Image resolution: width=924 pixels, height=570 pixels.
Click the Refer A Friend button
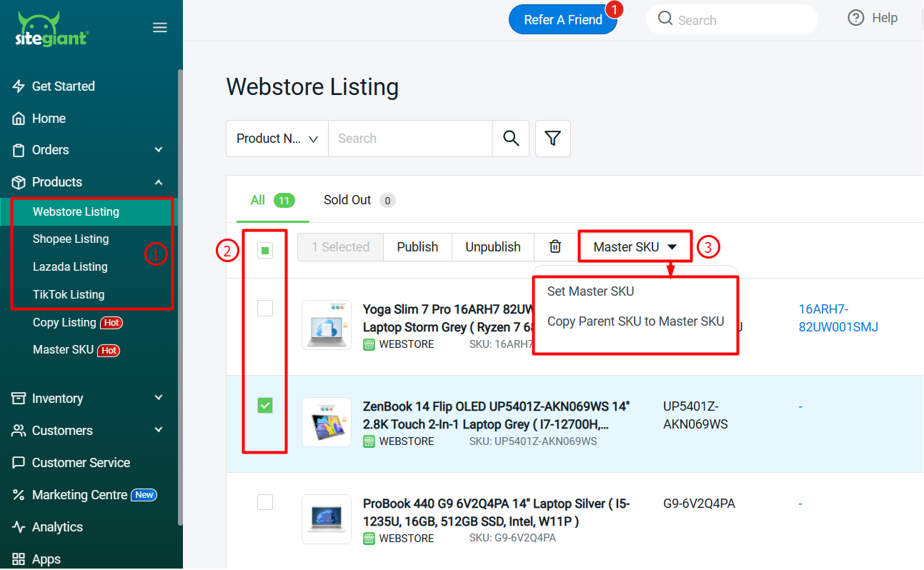(562, 20)
